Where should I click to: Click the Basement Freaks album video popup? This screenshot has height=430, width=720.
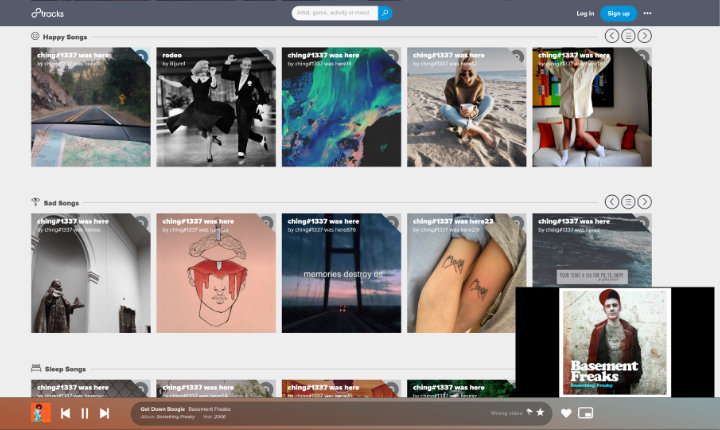coord(615,342)
